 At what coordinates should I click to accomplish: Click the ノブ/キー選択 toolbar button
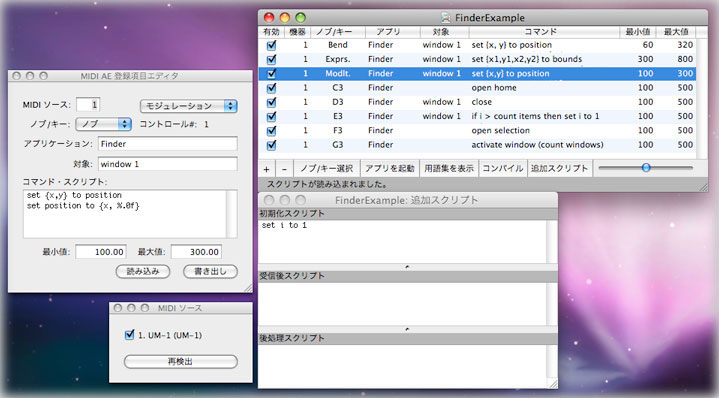pyautogui.click(x=327, y=169)
